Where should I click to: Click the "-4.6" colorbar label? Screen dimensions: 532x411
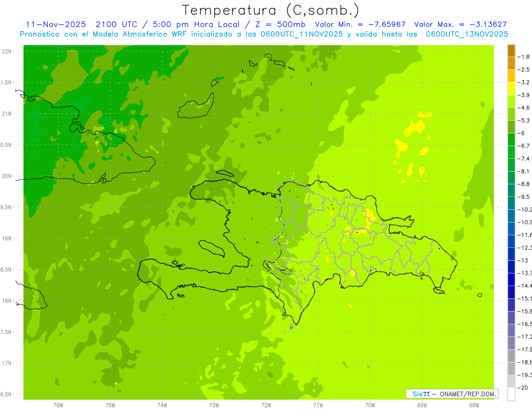tap(524, 108)
